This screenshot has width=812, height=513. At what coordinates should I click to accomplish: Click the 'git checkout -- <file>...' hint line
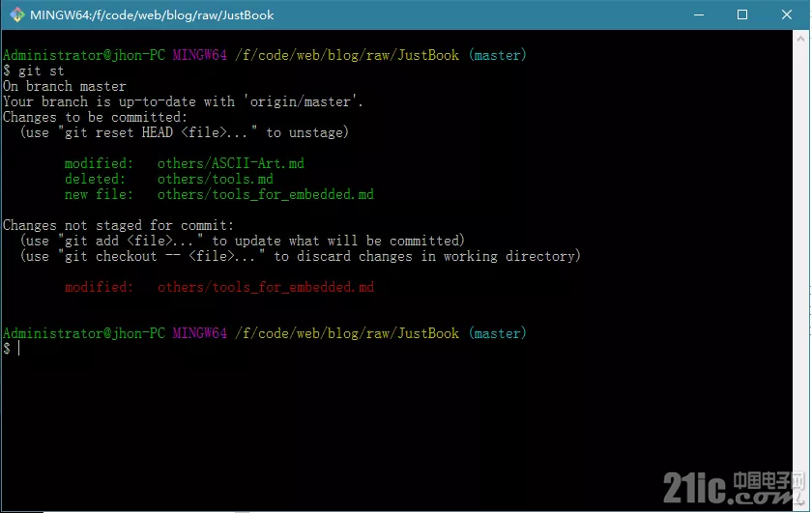coord(301,257)
